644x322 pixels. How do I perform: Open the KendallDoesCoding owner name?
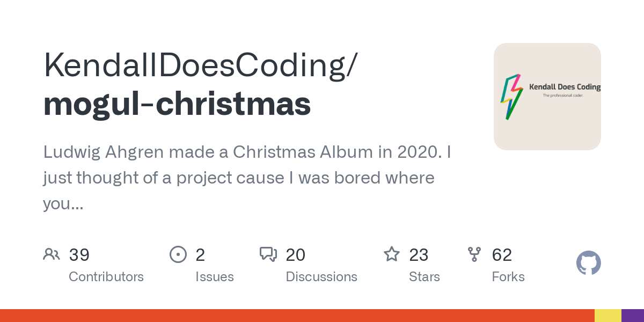point(199,65)
